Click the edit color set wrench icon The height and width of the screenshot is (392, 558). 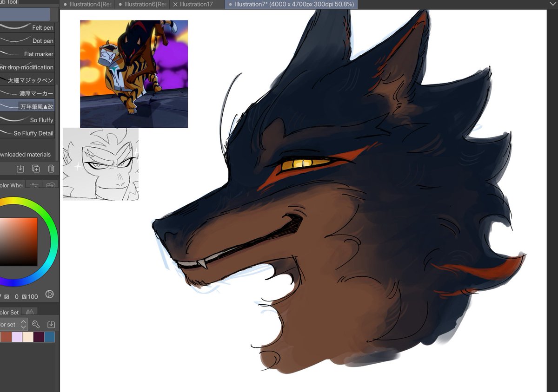pos(36,324)
